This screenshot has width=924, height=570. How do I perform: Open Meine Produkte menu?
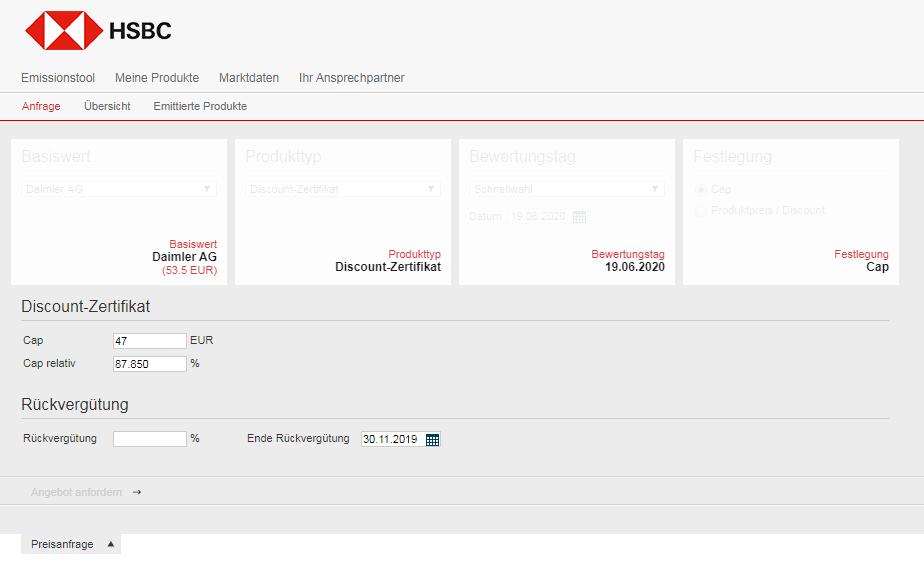tap(157, 78)
